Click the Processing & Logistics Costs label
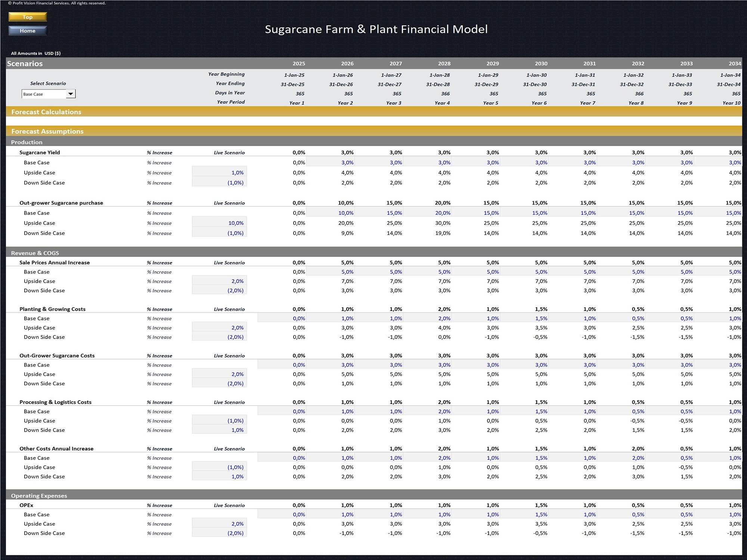 55,402
